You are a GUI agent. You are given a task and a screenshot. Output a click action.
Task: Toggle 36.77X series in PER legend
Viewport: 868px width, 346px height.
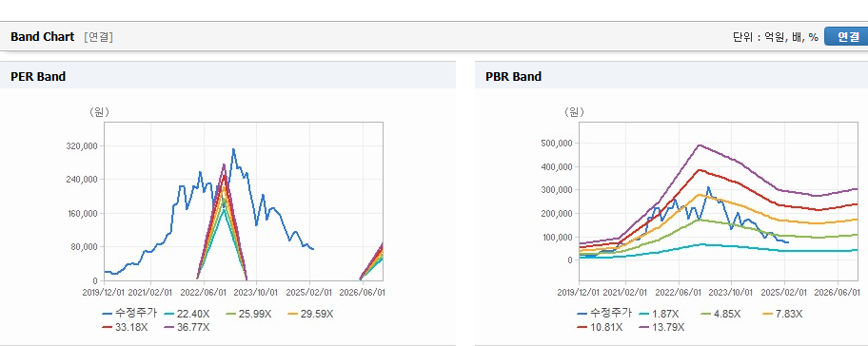pos(187,327)
